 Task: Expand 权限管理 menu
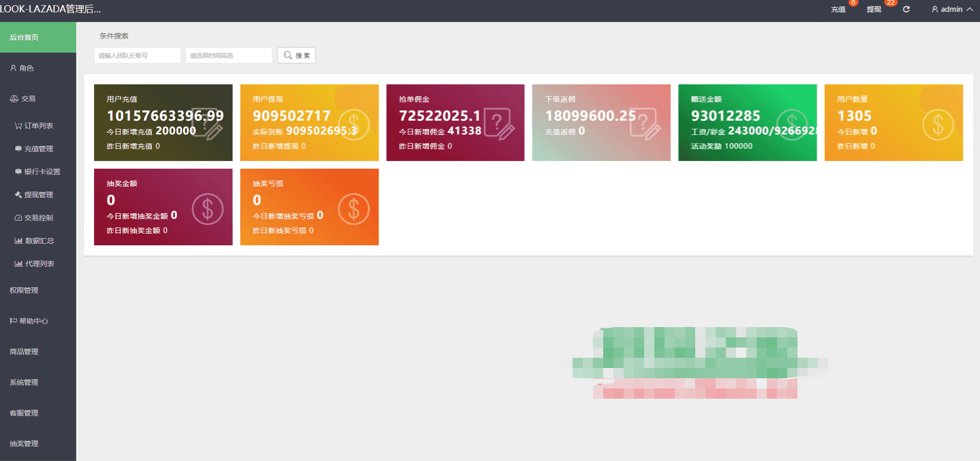pyautogui.click(x=24, y=290)
